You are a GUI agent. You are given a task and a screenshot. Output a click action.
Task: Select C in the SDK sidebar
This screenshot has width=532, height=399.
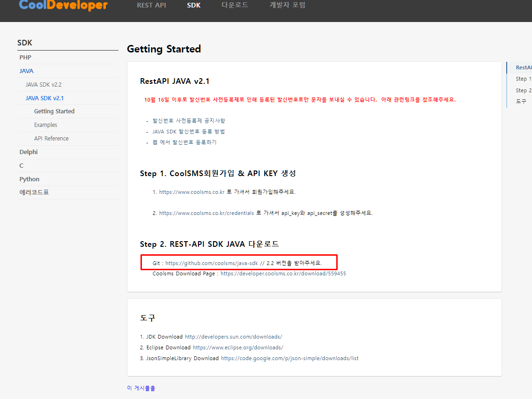pyautogui.click(x=22, y=166)
